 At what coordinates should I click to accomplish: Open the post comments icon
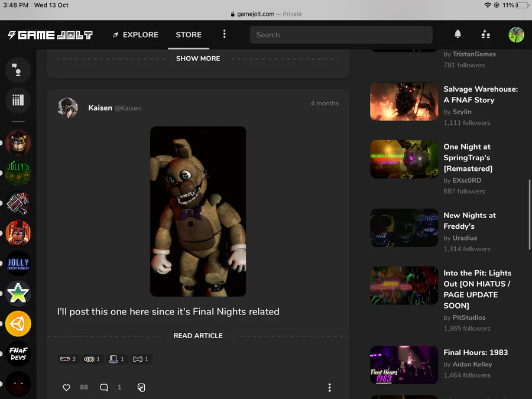(104, 387)
